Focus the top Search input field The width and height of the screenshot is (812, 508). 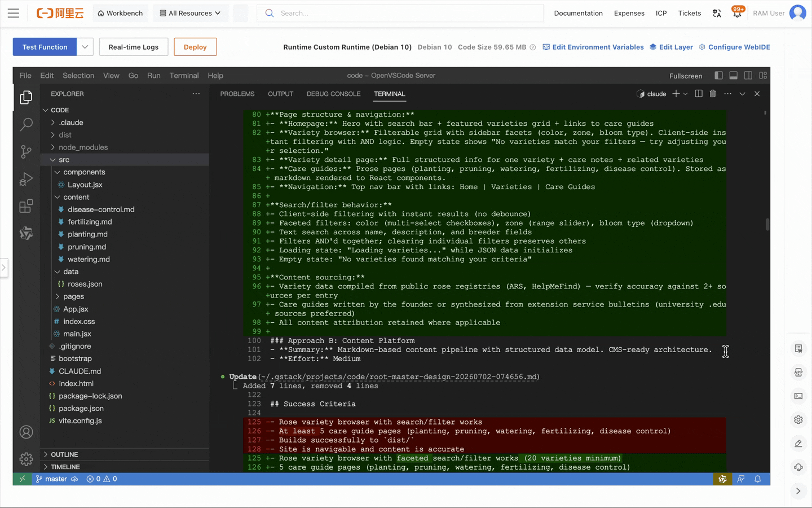400,13
